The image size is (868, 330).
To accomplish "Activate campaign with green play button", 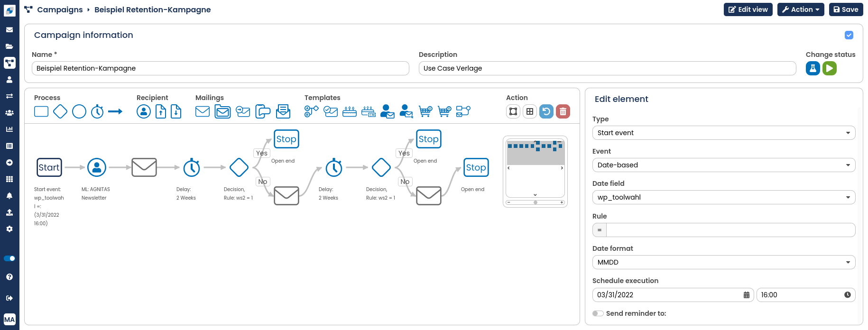I will click(x=830, y=68).
